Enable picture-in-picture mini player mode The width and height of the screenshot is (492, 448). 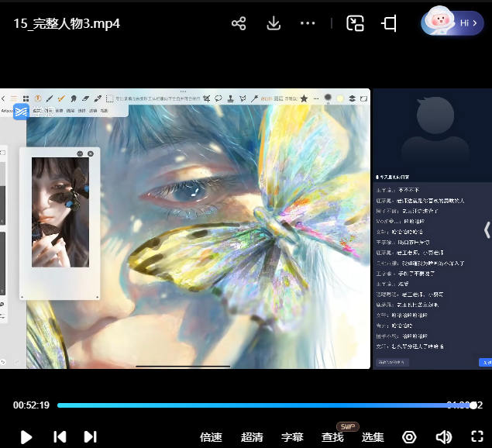(355, 23)
